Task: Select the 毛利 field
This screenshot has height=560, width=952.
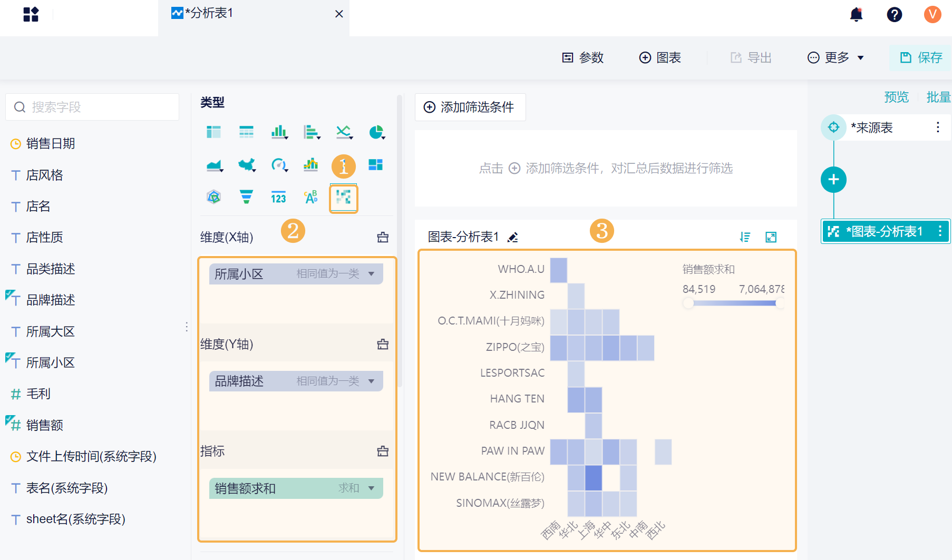Action: [x=38, y=394]
